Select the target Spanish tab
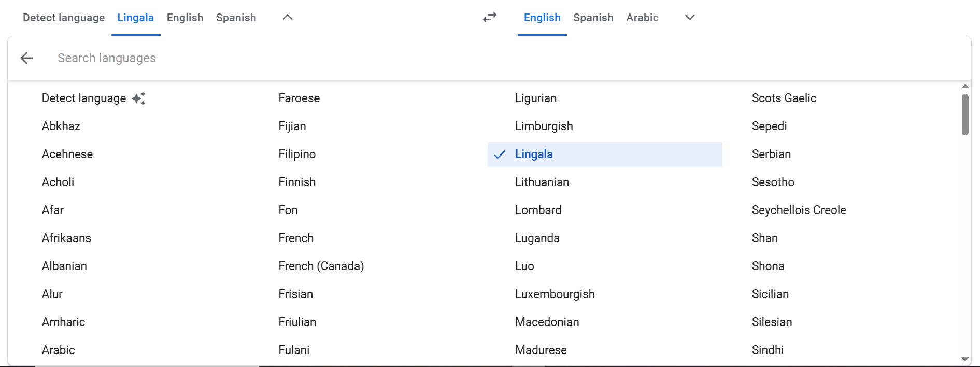 point(593,18)
